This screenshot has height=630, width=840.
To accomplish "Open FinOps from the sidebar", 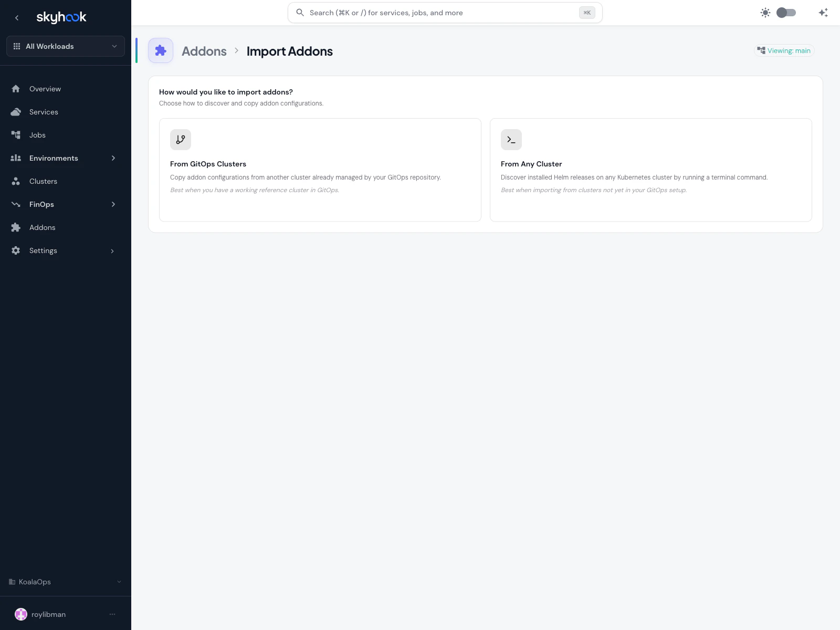I will point(41,204).
